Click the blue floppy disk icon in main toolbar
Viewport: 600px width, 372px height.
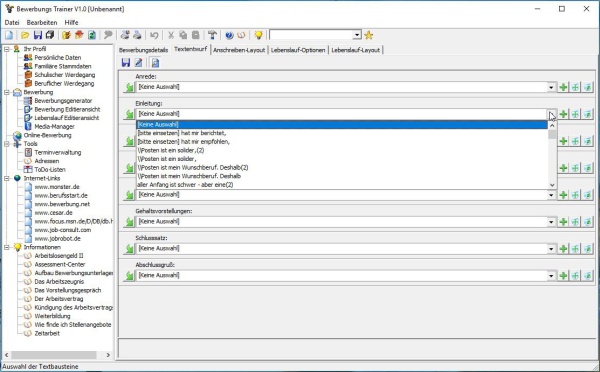pyautogui.click(x=38, y=35)
